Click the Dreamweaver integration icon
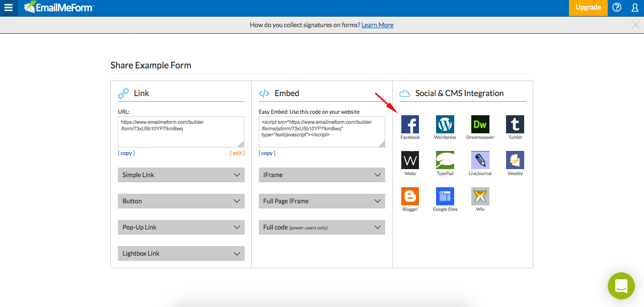This screenshot has height=307, width=644. pyautogui.click(x=479, y=124)
